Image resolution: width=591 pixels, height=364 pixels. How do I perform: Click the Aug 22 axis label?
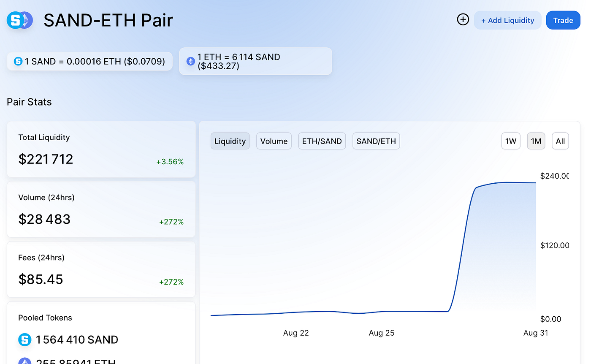296,333
